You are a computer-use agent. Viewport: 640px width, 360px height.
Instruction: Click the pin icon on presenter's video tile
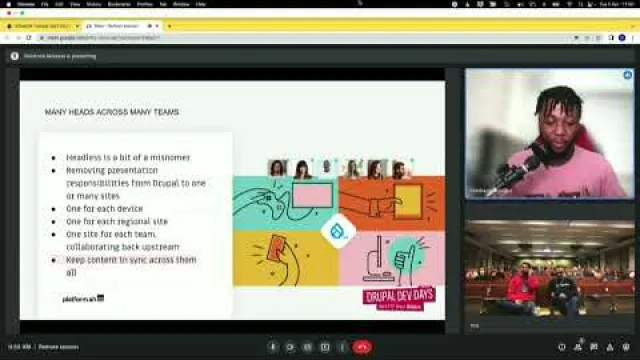click(x=627, y=75)
